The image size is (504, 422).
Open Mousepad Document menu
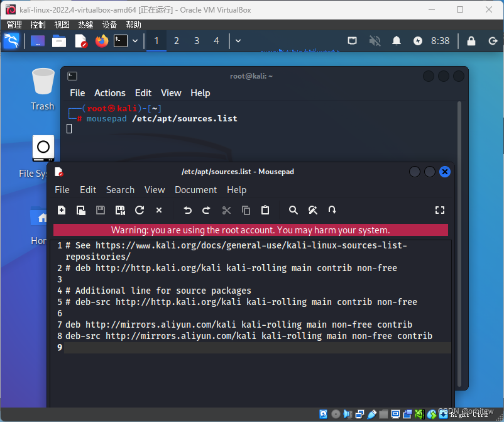195,190
